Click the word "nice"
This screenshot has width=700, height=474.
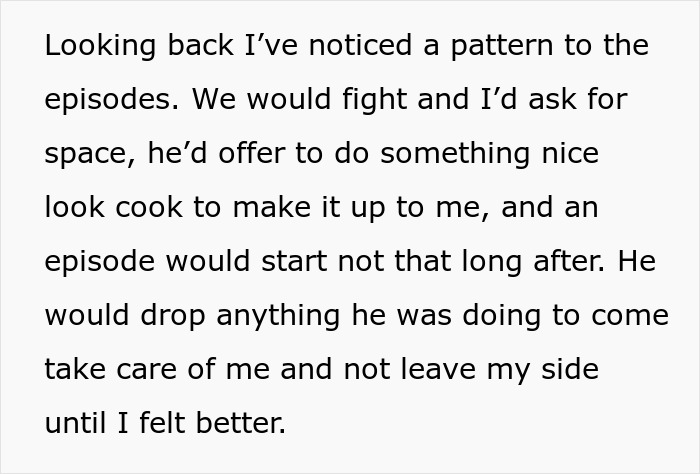(x=568, y=154)
